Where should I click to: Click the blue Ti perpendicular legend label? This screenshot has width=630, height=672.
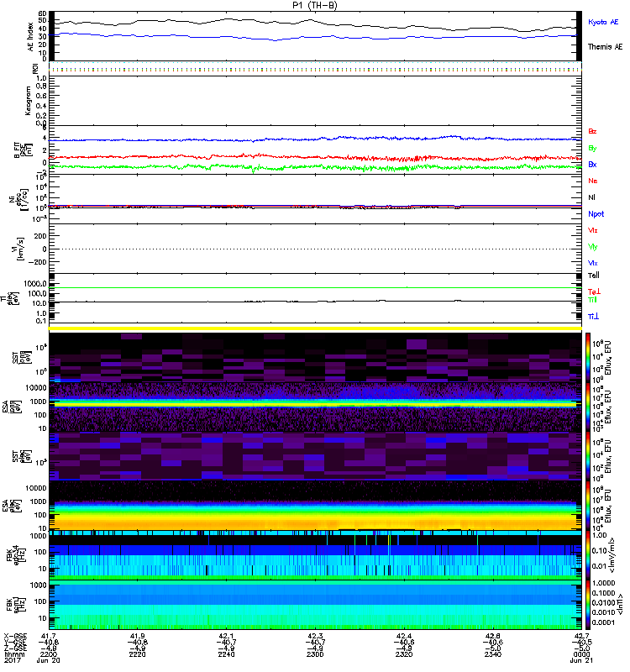(x=593, y=317)
